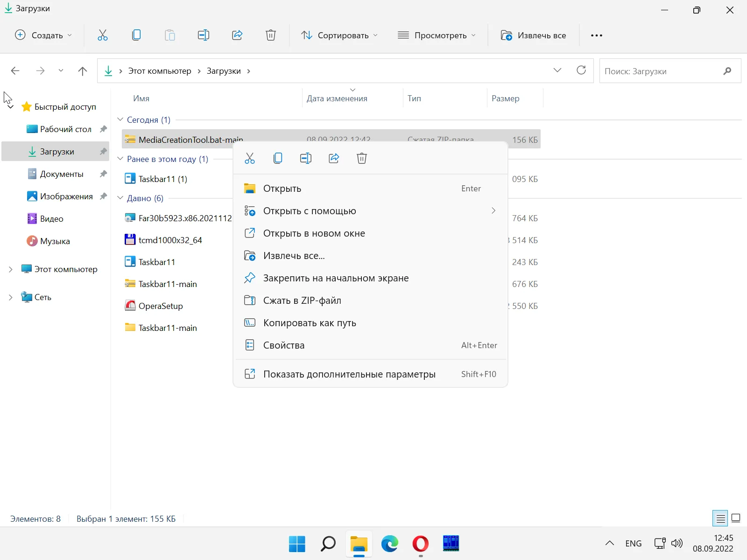Click the Share icon in the top toolbar

coord(237,35)
